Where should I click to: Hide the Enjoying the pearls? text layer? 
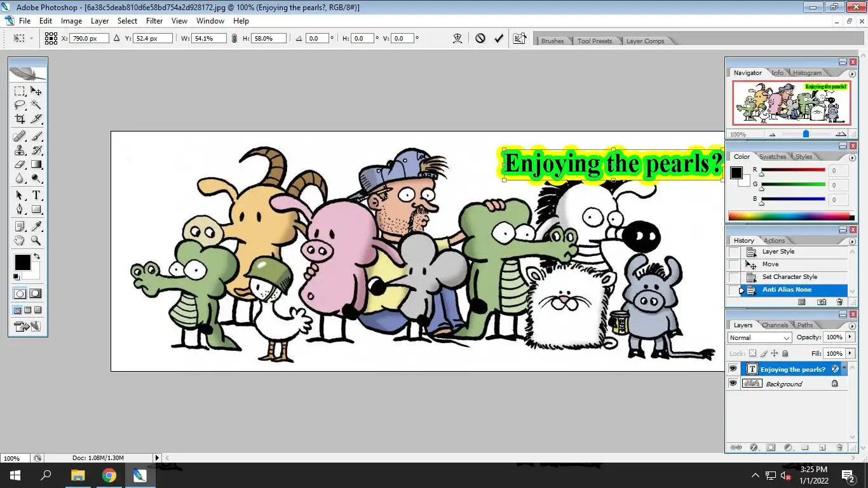tap(733, 369)
